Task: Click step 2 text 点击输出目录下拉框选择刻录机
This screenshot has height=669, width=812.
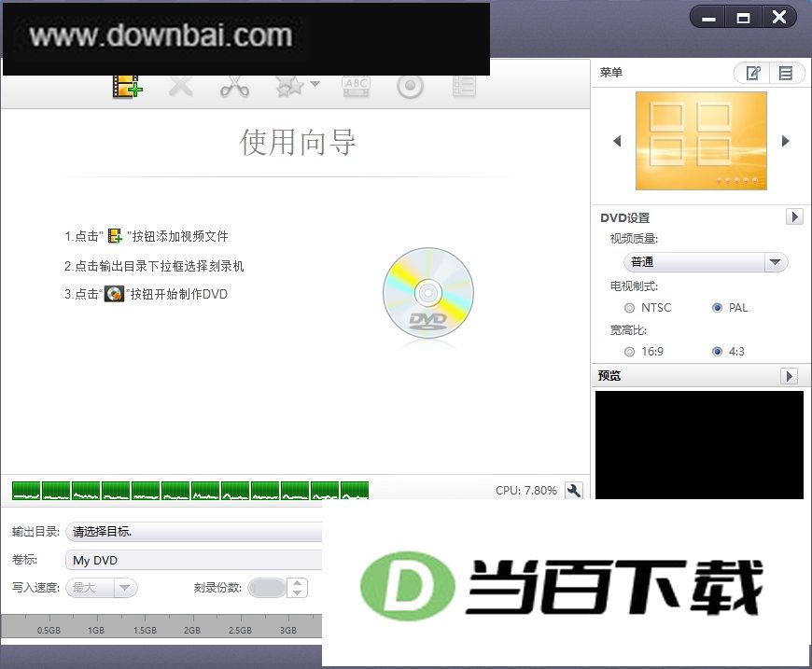Action: coord(154,266)
